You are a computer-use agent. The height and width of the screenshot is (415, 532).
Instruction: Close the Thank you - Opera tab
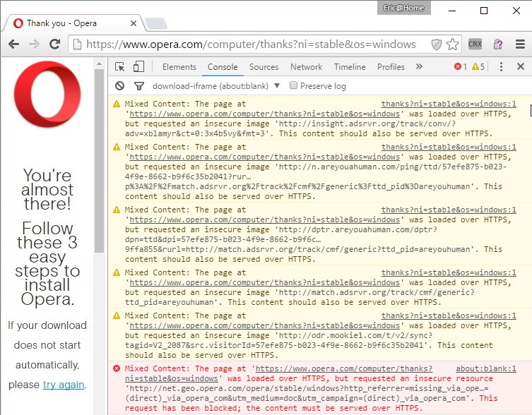click(x=134, y=23)
